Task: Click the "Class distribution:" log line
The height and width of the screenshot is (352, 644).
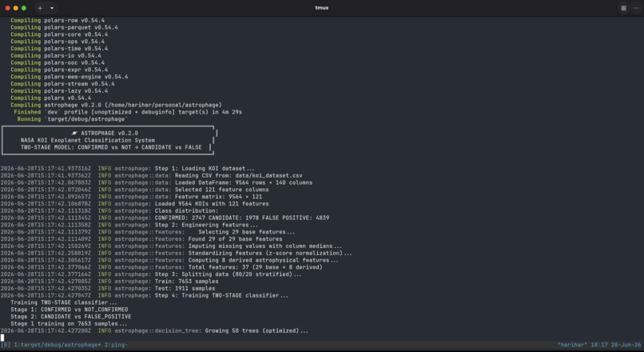Action: tap(186, 210)
